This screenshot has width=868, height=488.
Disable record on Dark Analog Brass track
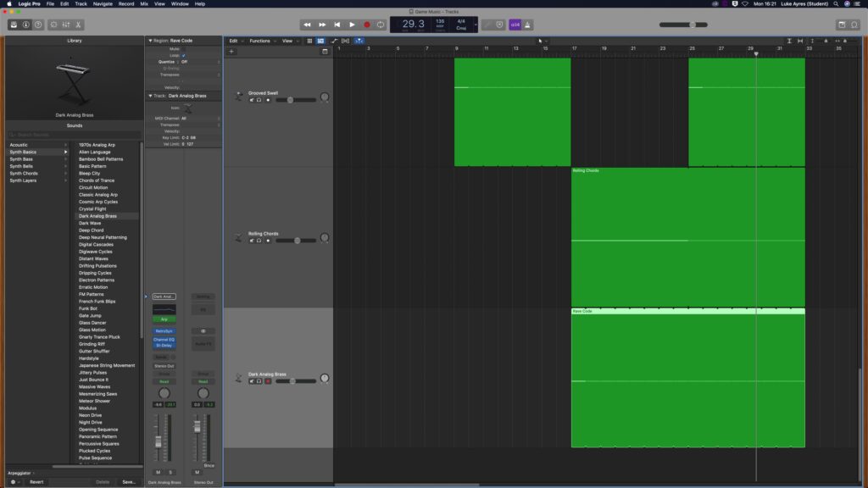[x=268, y=381]
